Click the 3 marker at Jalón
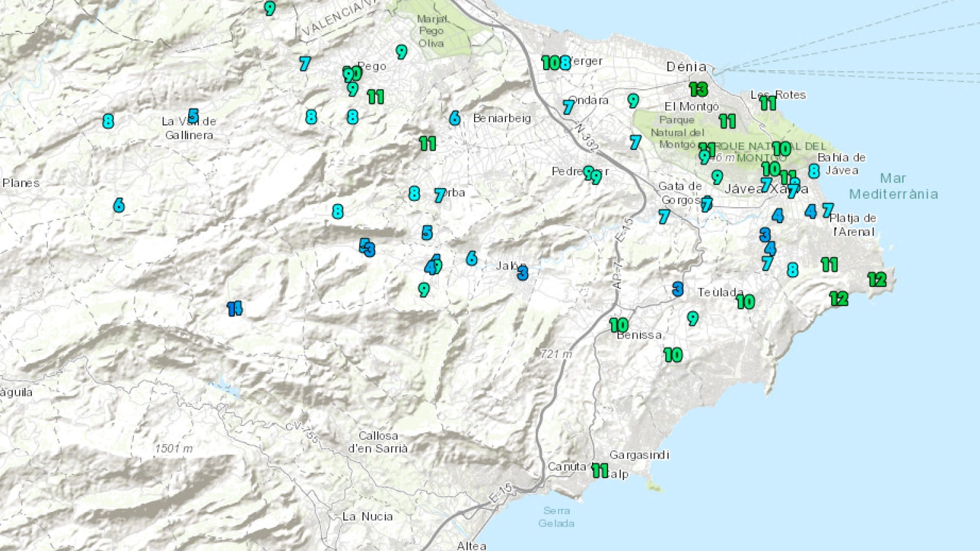The width and height of the screenshot is (980, 551). tap(523, 274)
